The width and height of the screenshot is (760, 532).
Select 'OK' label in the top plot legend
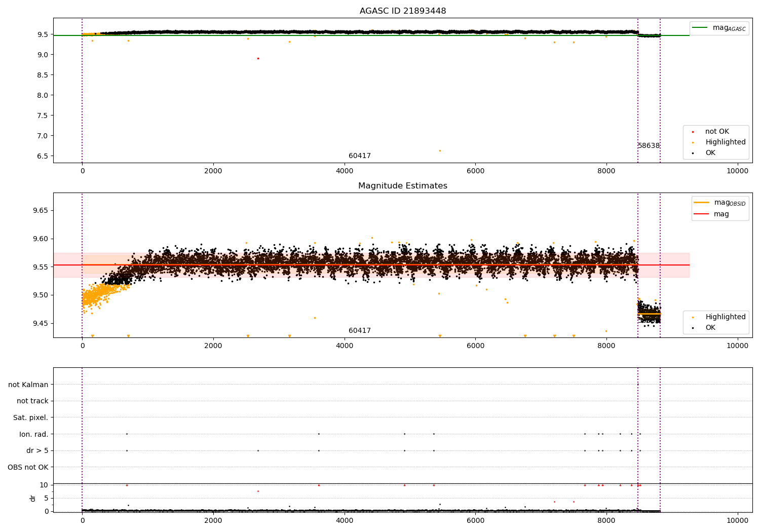point(710,153)
